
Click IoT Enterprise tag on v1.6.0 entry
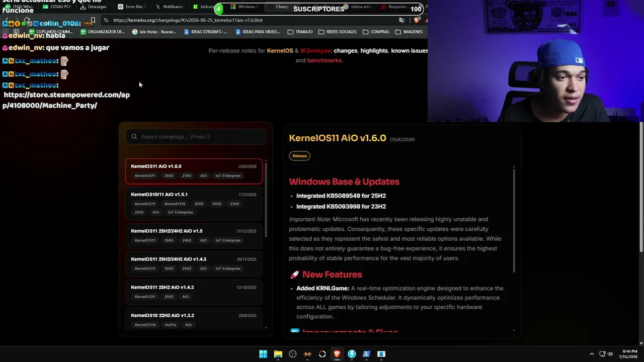(x=228, y=176)
